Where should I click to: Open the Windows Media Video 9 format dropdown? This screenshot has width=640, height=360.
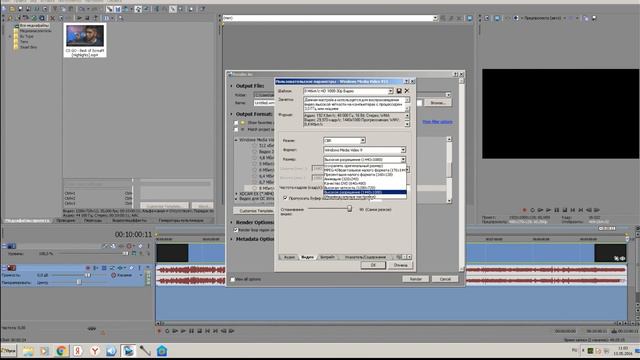(403, 150)
